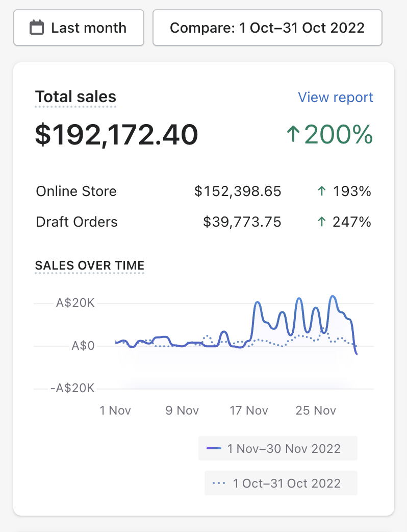Click the calendar icon on Last month
The image size is (407, 532).
point(37,28)
